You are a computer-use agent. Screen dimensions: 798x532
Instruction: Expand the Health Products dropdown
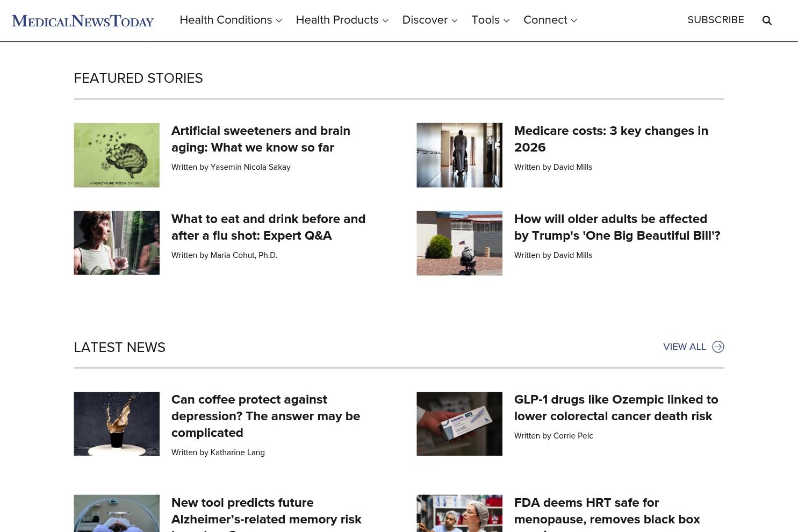click(x=342, y=20)
